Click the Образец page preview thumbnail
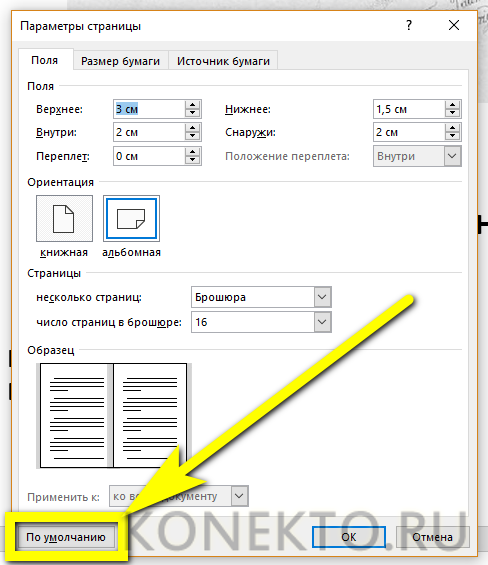This screenshot has width=488, height=565. [114, 415]
